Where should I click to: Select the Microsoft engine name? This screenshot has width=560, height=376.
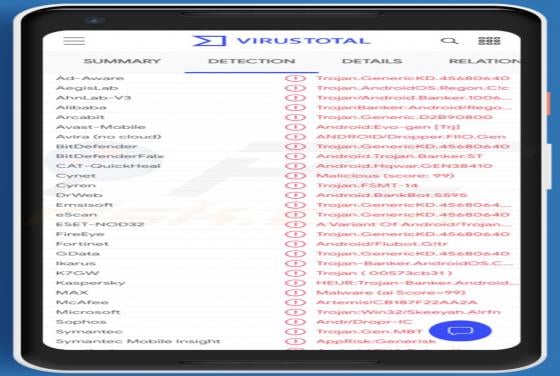(x=88, y=312)
